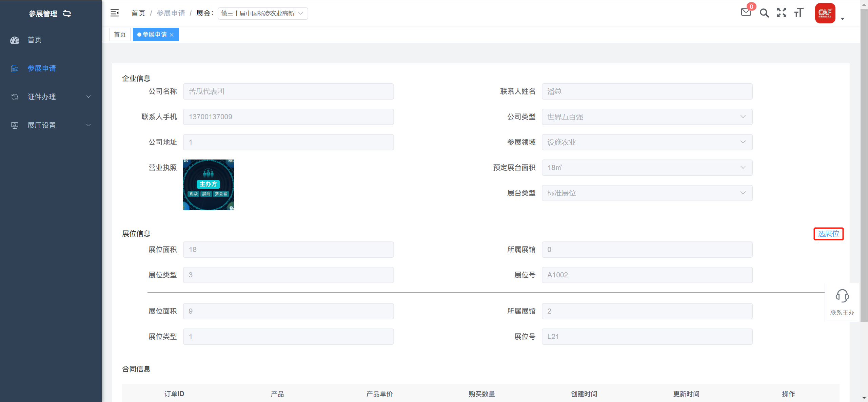Open the 展会 exhibition selector dropdown
Screen dimensions: 868x402
pyautogui.click(x=262, y=13)
